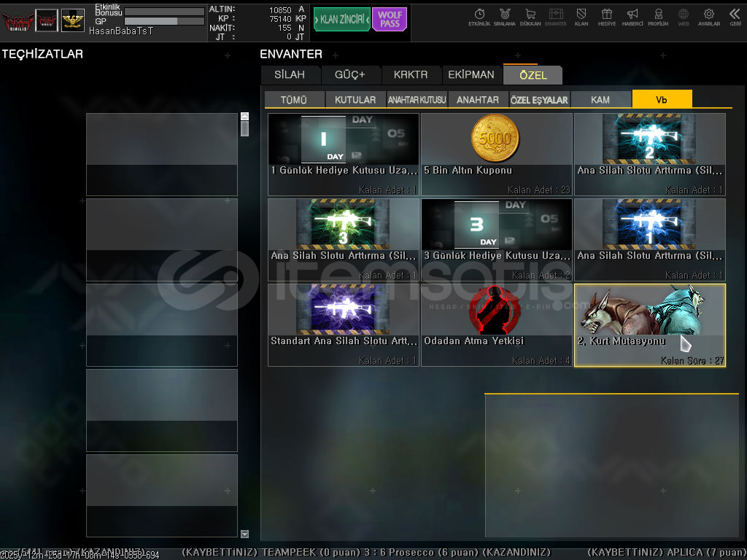Click the Klan Zinciri button
Screen dimensions: 747x560
click(x=341, y=20)
